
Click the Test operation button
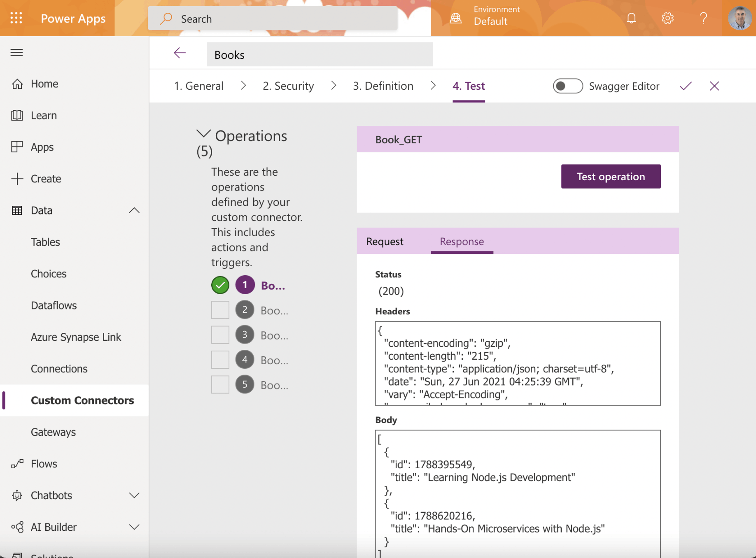[611, 177]
